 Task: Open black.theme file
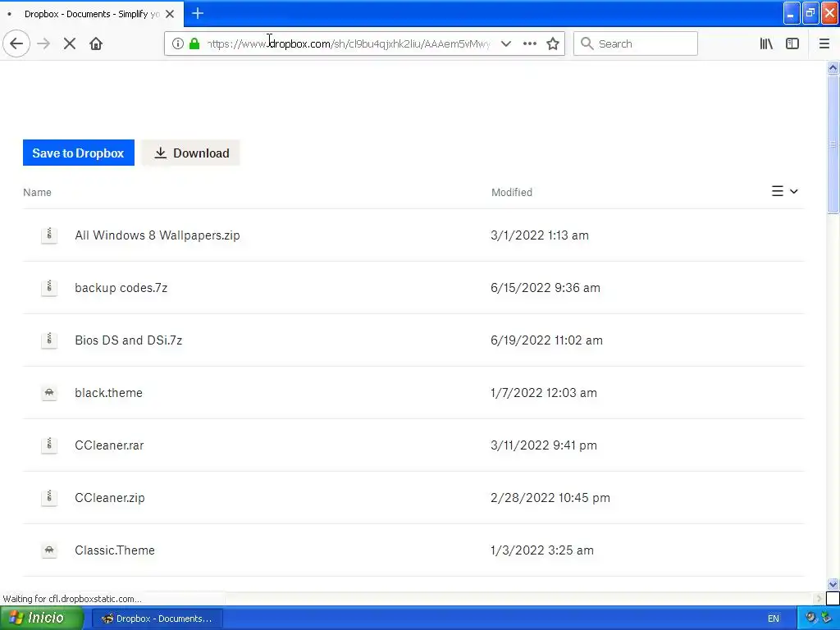coord(109,393)
